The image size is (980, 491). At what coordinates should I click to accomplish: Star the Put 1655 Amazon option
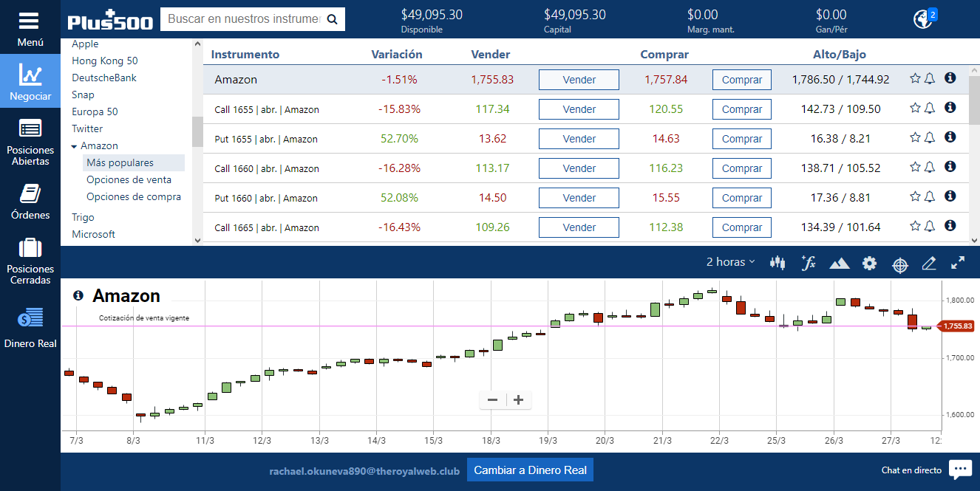point(915,137)
